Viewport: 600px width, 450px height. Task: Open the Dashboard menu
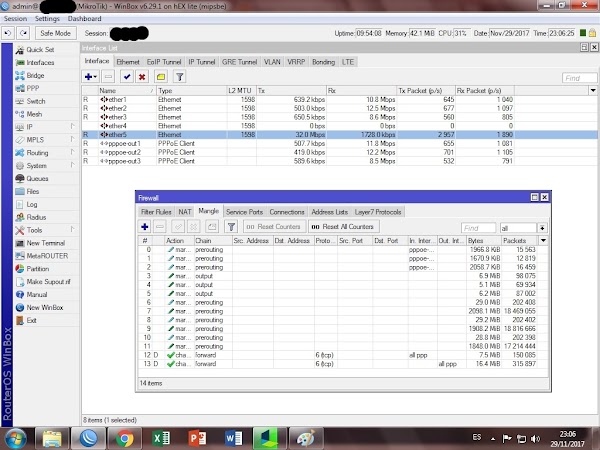(84, 18)
